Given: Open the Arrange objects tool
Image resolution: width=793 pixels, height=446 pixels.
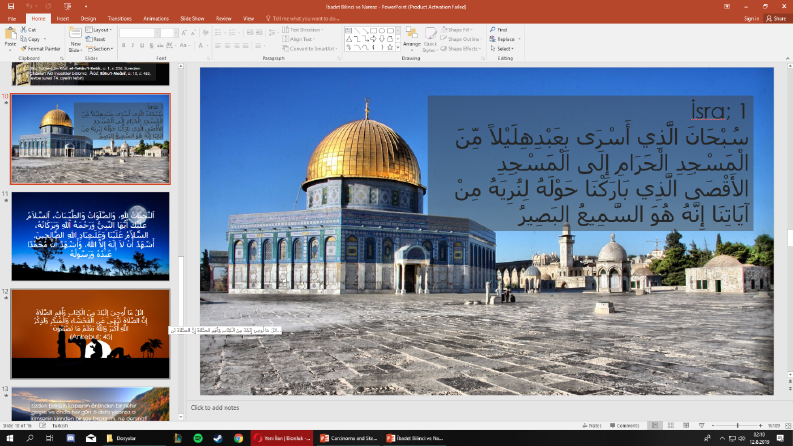Looking at the screenshot, I should [412, 39].
